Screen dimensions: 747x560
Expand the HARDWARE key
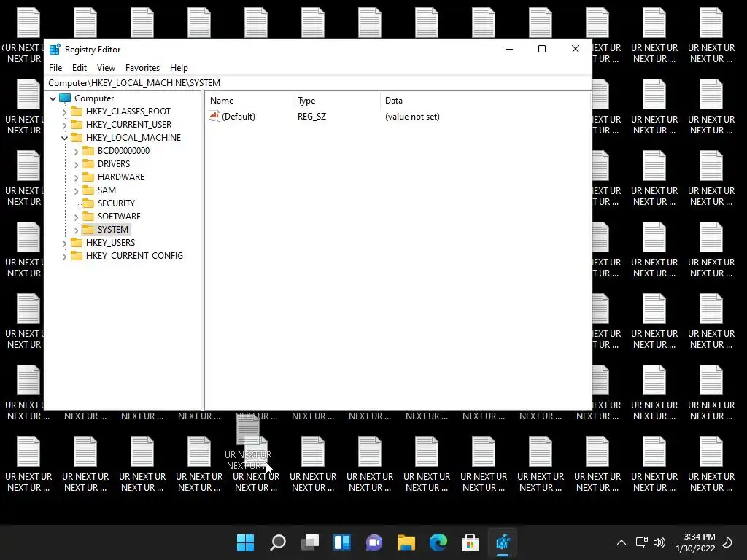click(x=76, y=177)
